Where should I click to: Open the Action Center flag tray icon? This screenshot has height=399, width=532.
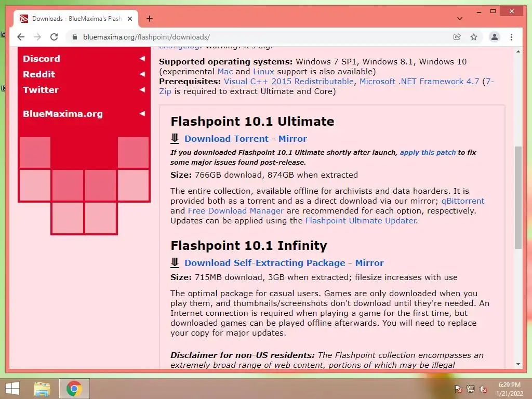[x=458, y=389]
